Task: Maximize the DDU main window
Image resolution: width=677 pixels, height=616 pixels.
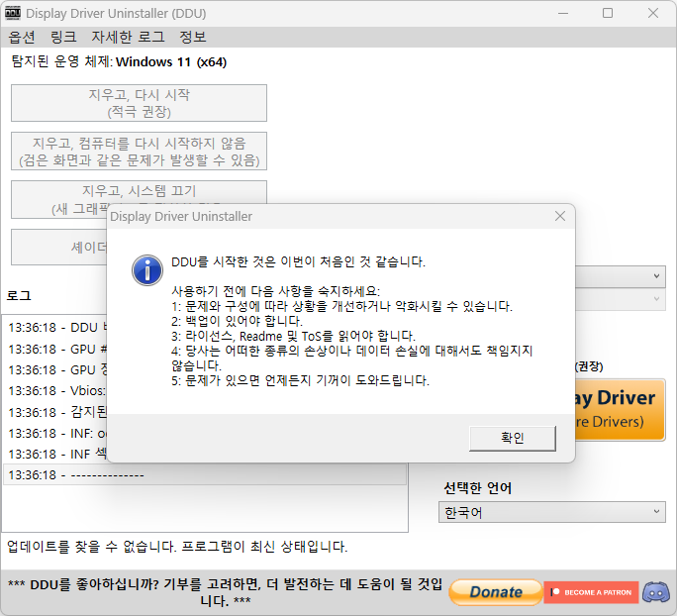Action: click(608, 13)
